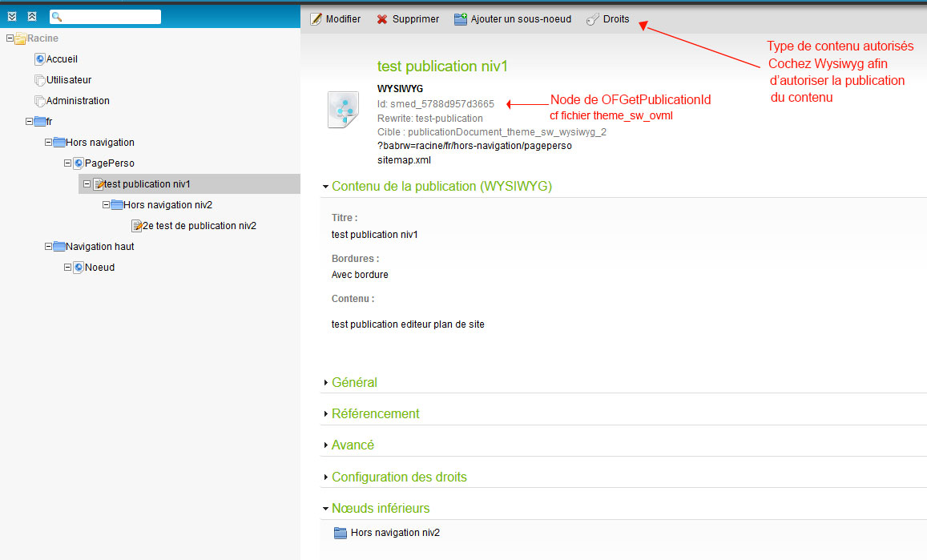
Task: Click the collapse all nodes double-chevron icon
Action: point(31,16)
